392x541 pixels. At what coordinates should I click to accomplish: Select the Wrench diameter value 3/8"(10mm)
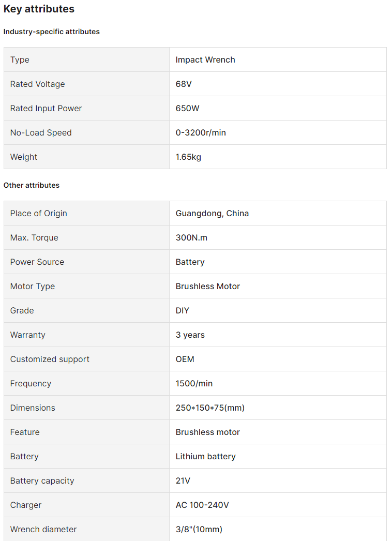click(x=199, y=529)
